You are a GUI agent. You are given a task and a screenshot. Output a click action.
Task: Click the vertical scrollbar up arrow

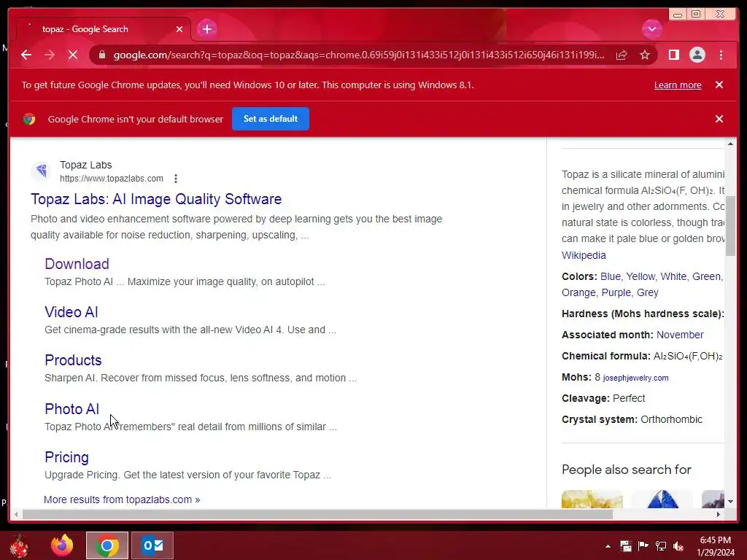tap(730, 144)
